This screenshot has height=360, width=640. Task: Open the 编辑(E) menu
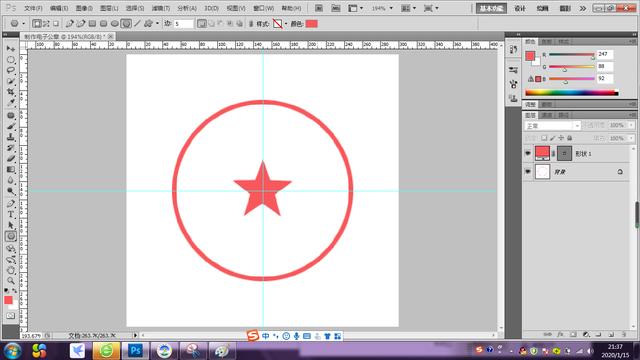59,8
